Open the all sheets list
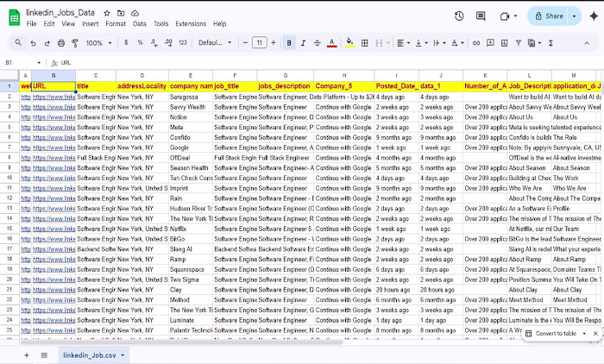 tap(44, 355)
